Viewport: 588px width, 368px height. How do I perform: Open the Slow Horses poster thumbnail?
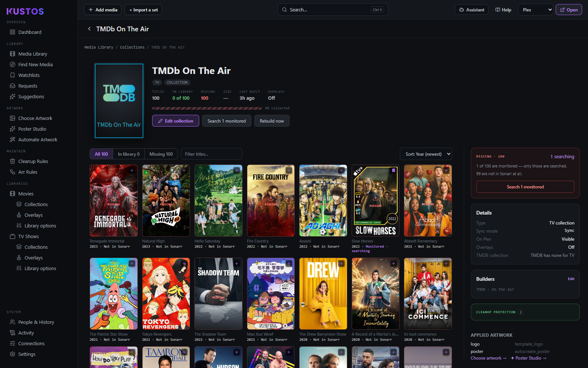376,201
